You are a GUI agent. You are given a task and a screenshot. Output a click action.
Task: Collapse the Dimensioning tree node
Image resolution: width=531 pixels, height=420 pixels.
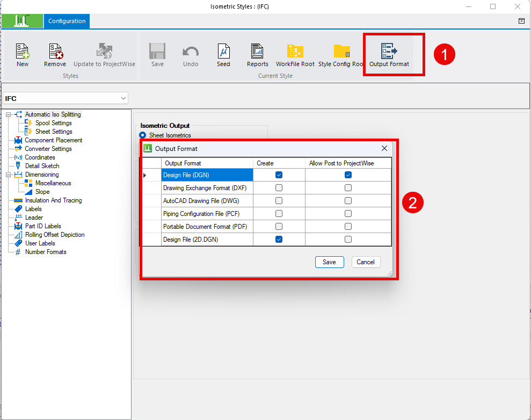point(9,175)
